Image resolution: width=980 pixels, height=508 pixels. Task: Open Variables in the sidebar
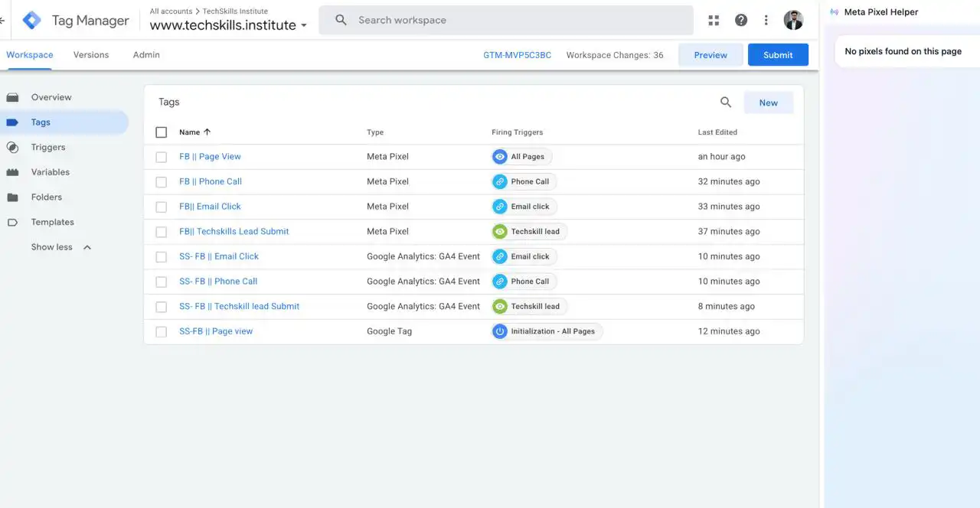pyautogui.click(x=51, y=172)
